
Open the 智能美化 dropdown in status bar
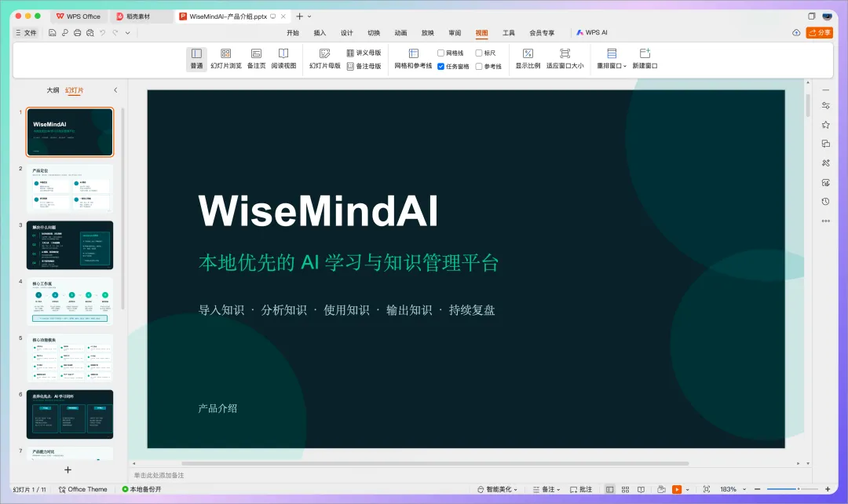coord(498,489)
